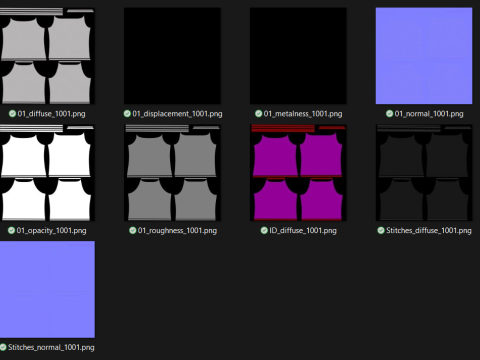Click the file name 01_metalness_1001.png
This screenshot has width=480, height=360.
[303, 114]
